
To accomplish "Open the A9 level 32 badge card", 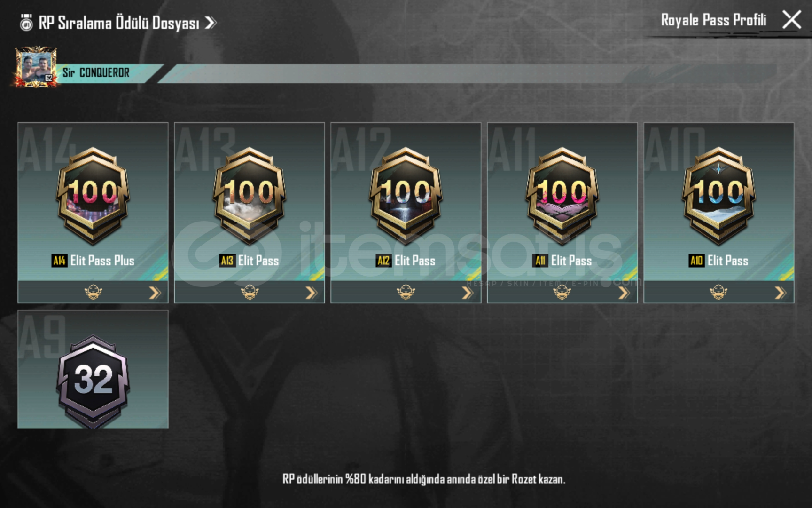I will 93,369.
